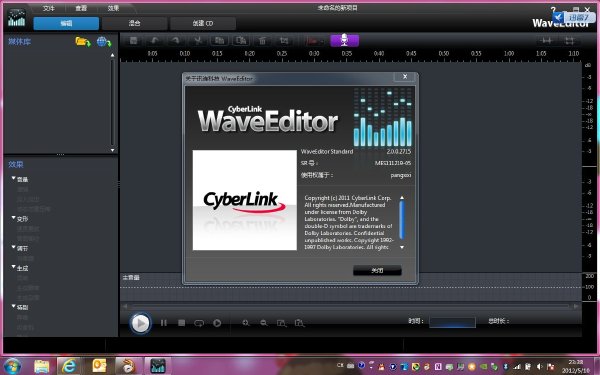The width and height of the screenshot is (600, 375).
Task: Collapse the second effects category triangle
Action: click(x=14, y=218)
